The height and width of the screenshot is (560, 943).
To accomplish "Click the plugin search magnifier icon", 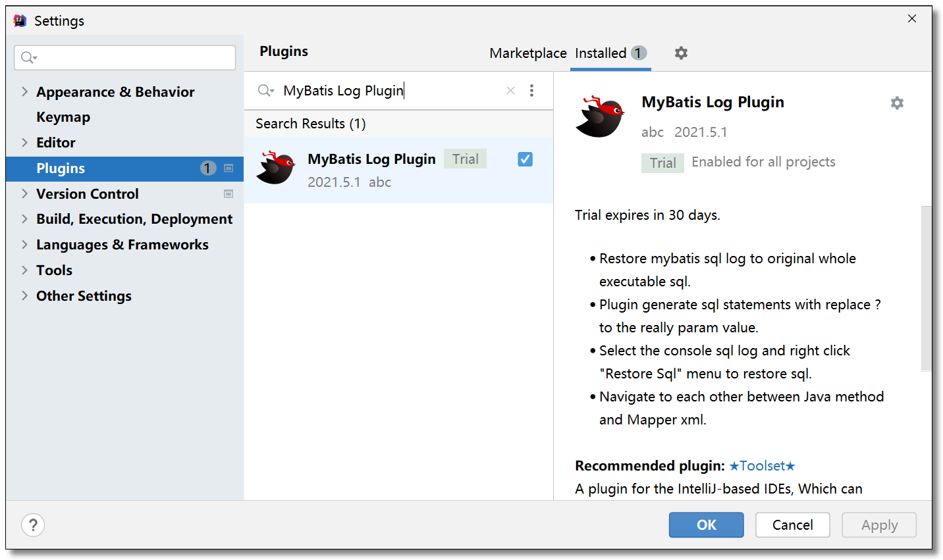I will (265, 90).
